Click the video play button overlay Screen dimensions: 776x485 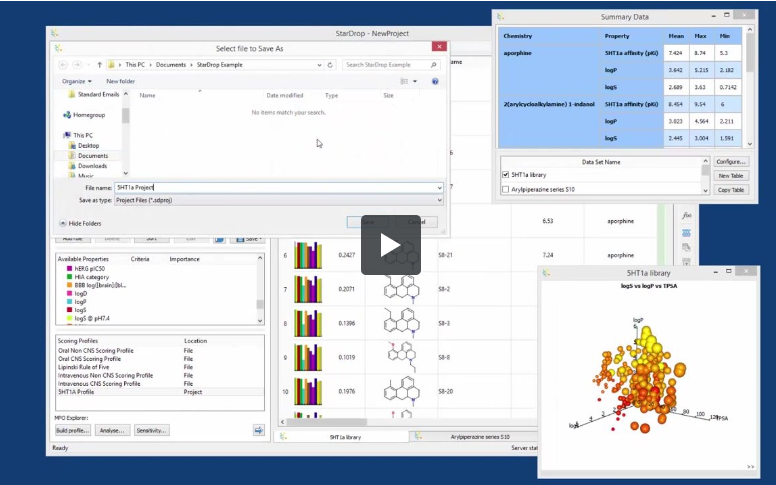point(390,245)
